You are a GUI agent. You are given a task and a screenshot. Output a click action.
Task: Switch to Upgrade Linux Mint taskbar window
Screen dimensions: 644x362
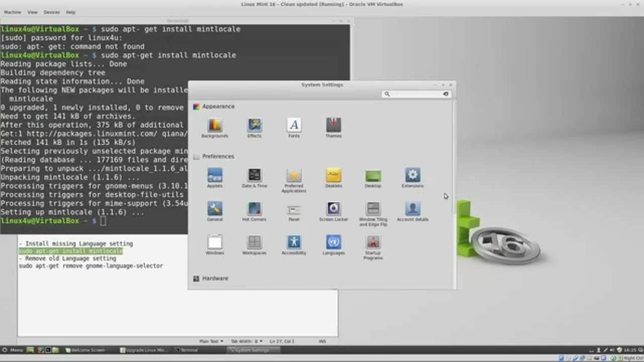pyautogui.click(x=144, y=350)
